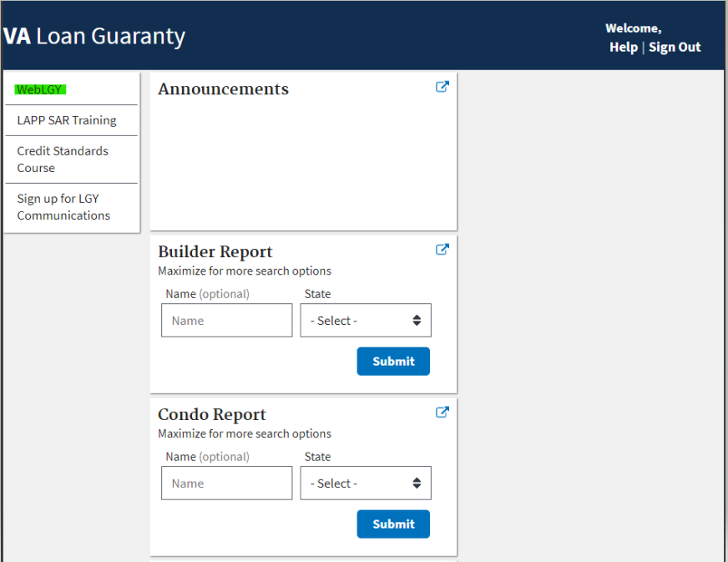Expand the Condo Report State selector

click(x=366, y=484)
